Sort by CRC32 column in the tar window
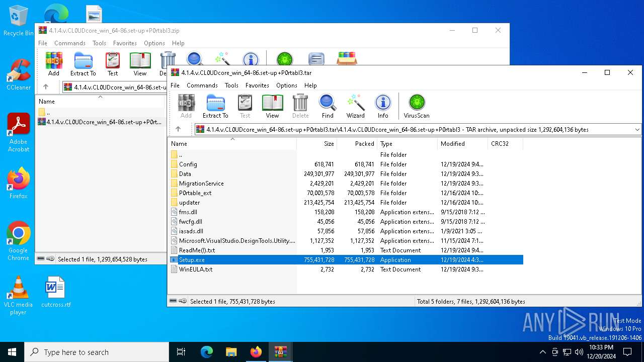Viewport: 644px width, 362px height. coord(506,144)
